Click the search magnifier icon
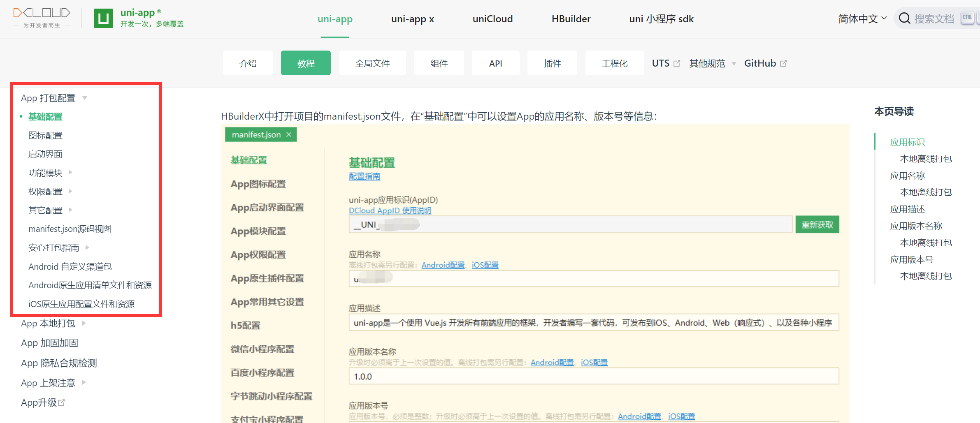Screen dimensions: 980x423 tap(904, 18)
